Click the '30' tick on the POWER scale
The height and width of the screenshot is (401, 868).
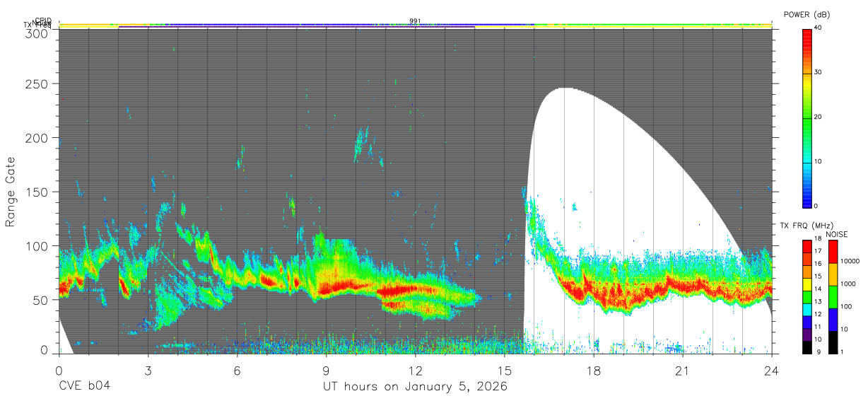pyautogui.click(x=819, y=72)
